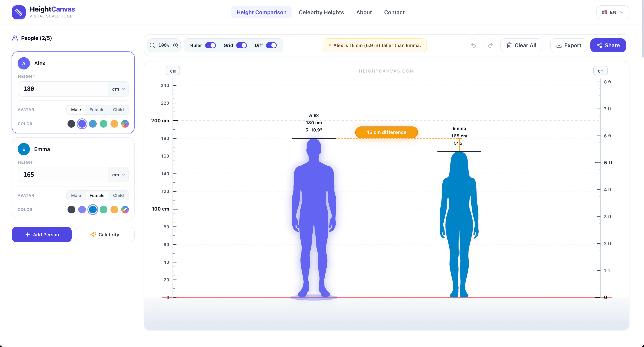Pick the green color swatch for Emma

[x=104, y=210]
